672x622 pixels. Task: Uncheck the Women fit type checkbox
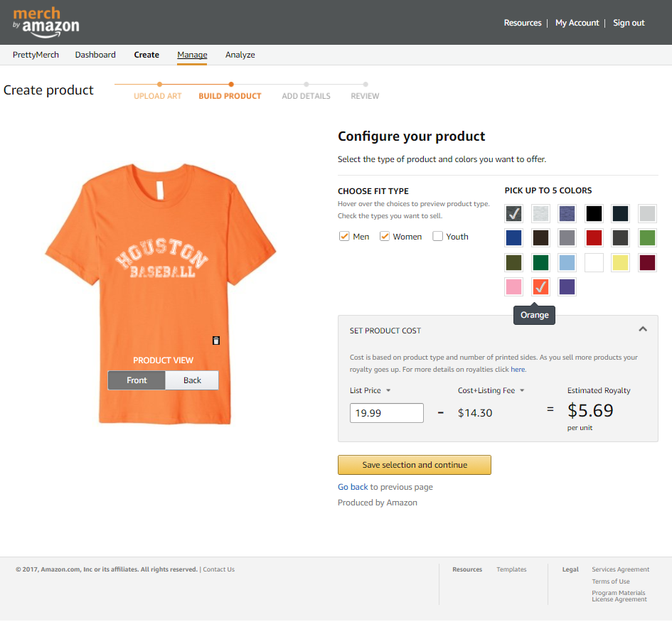point(385,236)
